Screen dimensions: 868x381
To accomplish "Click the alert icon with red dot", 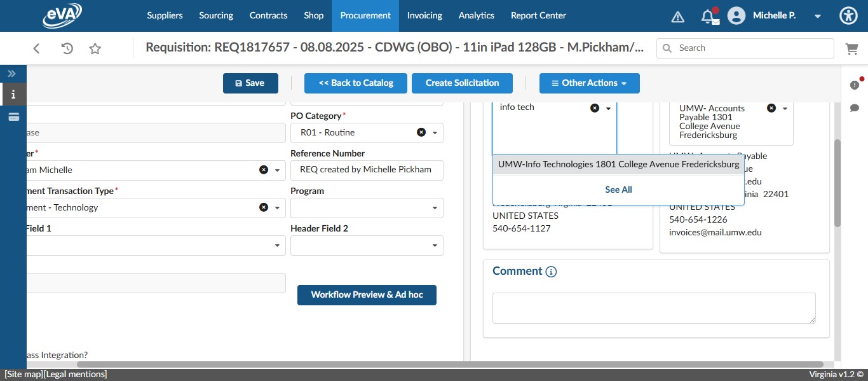I will click(x=855, y=83).
